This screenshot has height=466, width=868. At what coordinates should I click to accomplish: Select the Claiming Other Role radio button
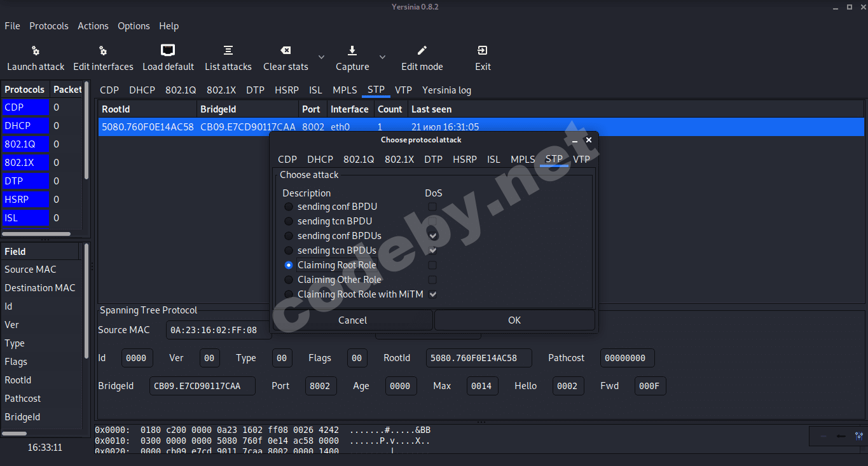(x=289, y=280)
